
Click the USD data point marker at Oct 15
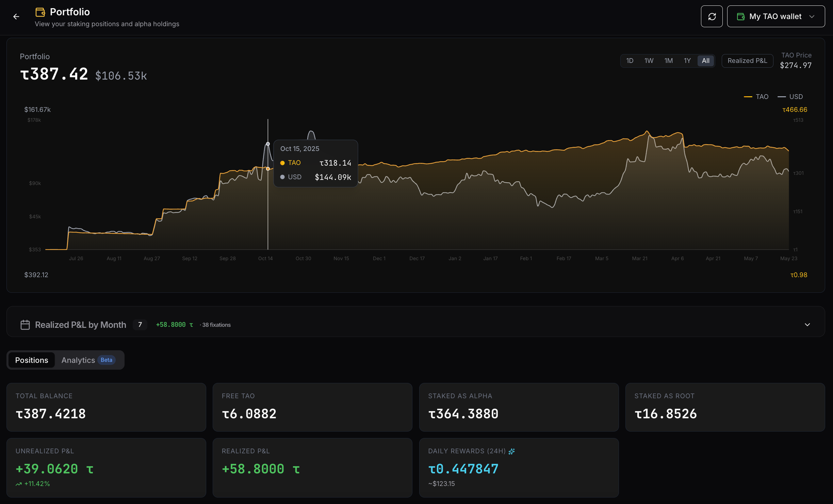[x=268, y=144]
